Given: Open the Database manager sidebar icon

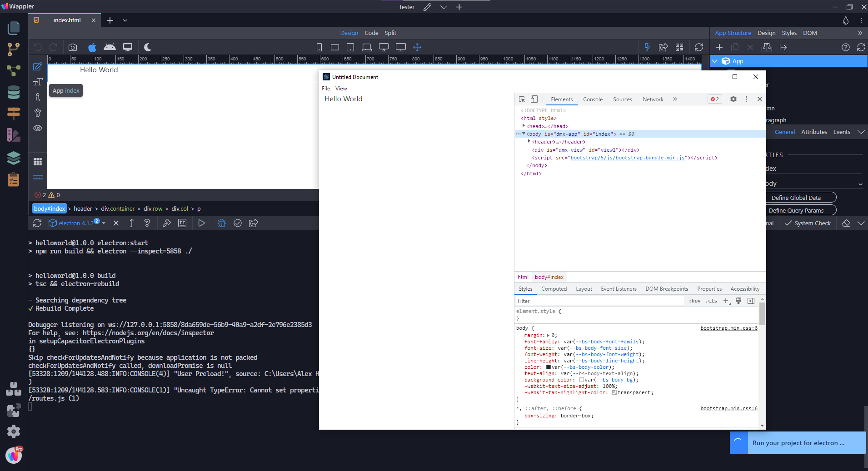Looking at the screenshot, I should 14,92.
